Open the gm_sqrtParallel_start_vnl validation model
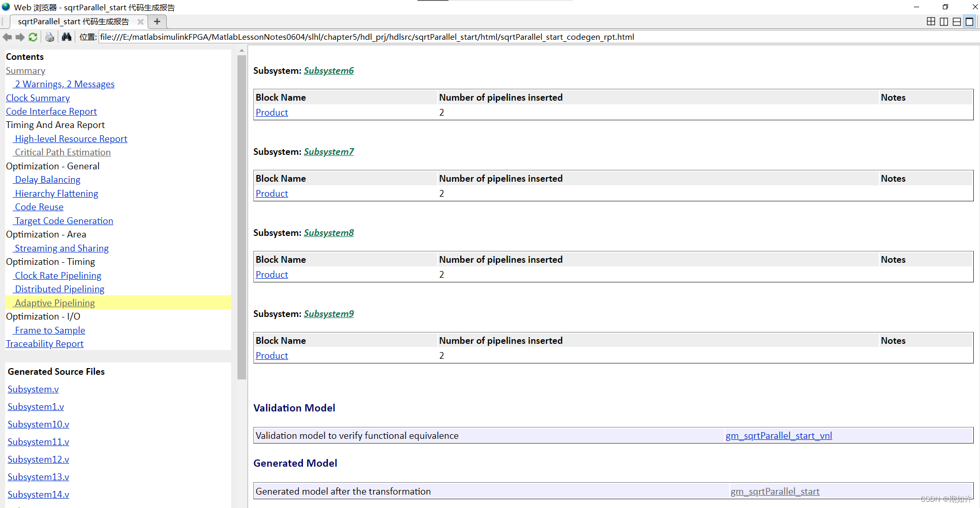The image size is (980, 508). click(x=778, y=435)
